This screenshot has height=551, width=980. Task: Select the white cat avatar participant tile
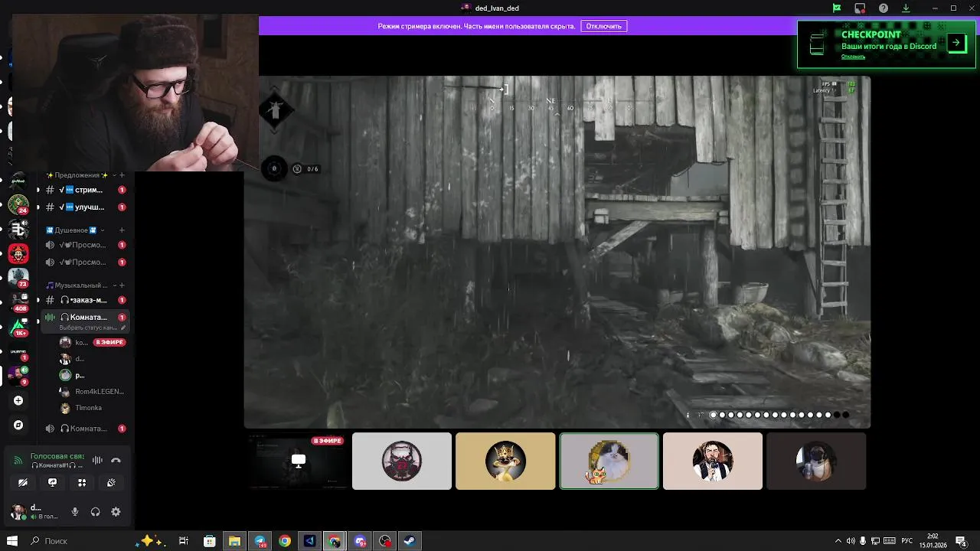(x=609, y=461)
